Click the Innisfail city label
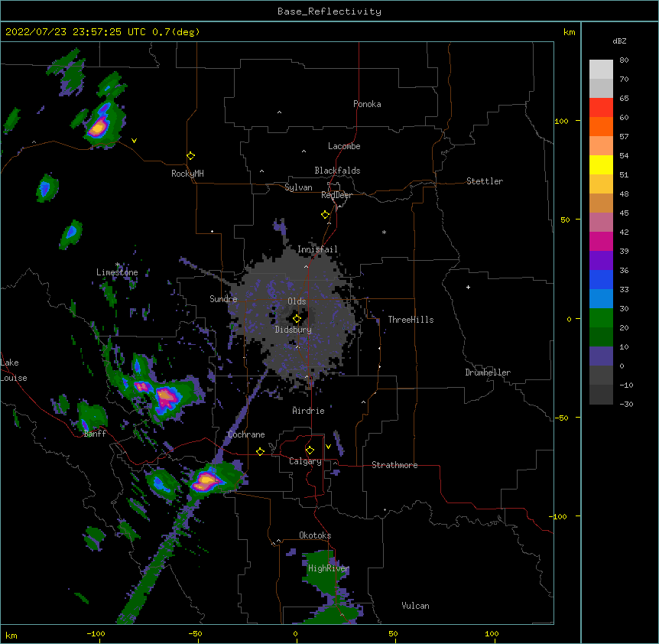Image resolution: width=659 pixels, height=644 pixels. point(317,249)
